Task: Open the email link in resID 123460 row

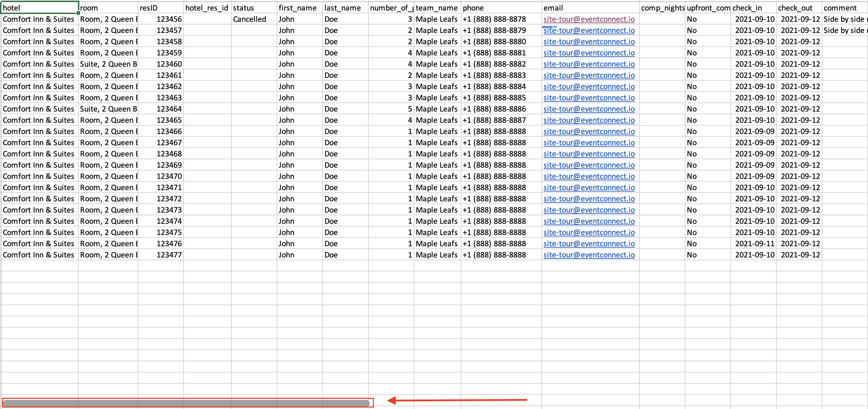Action: tap(589, 64)
